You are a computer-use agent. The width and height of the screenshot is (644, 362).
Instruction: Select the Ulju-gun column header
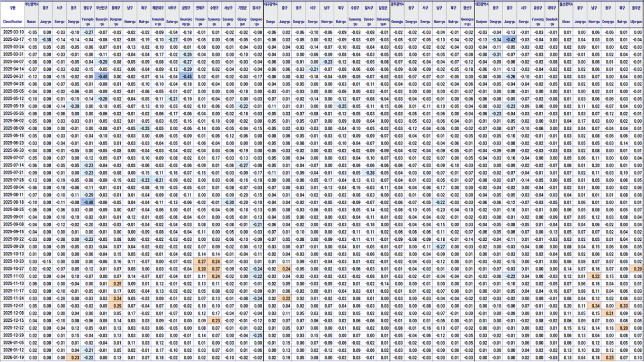[x=636, y=22]
